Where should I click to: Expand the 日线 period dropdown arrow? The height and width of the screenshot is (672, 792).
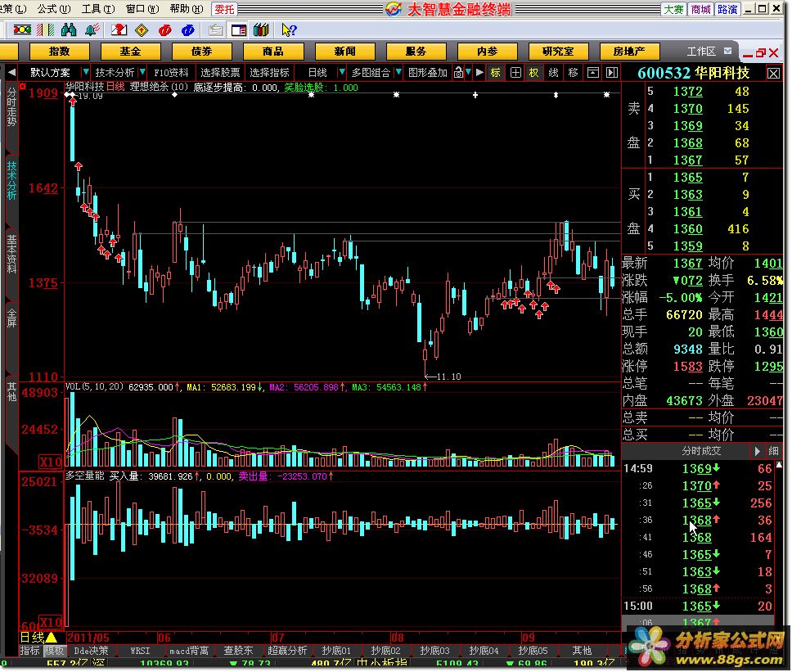[342, 72]
